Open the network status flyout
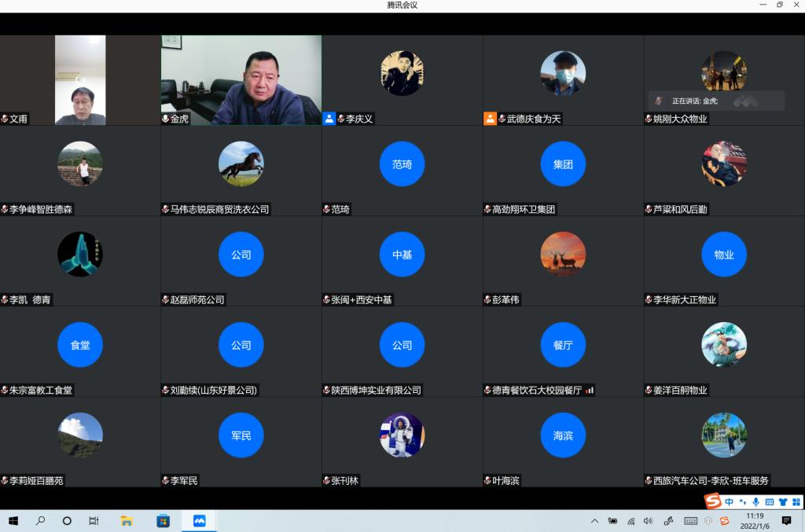The height and width of the screenshot is (532, 805). point(630,521)
